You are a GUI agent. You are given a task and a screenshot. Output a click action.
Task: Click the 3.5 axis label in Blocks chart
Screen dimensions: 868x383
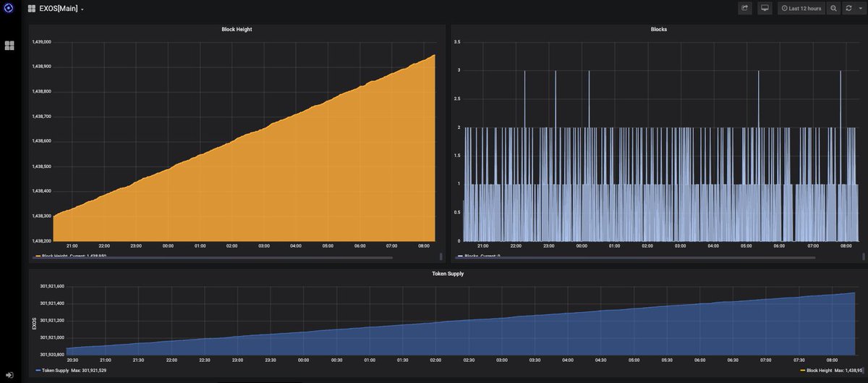pyautogui.click(x=457, y=42)
